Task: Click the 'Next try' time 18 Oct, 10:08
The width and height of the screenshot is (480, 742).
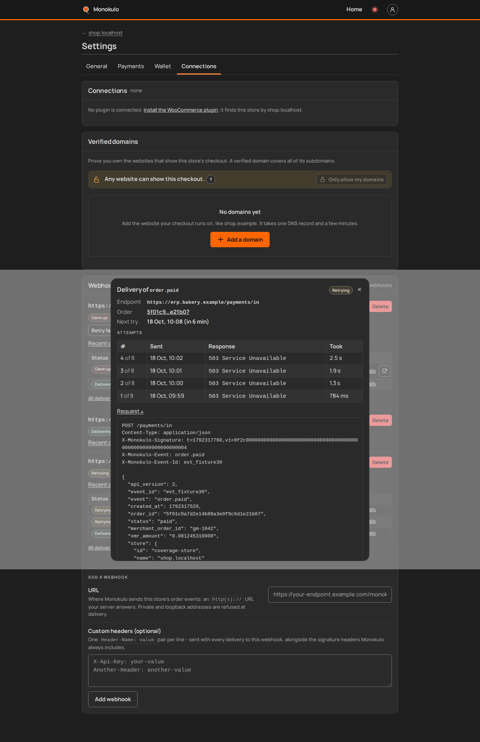Action: [178, 322]
